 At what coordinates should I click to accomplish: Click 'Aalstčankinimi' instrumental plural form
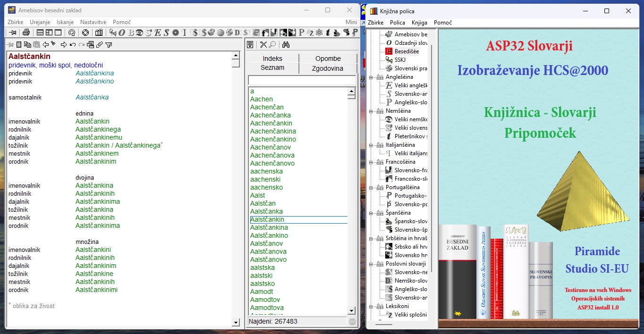coord(96,290)
